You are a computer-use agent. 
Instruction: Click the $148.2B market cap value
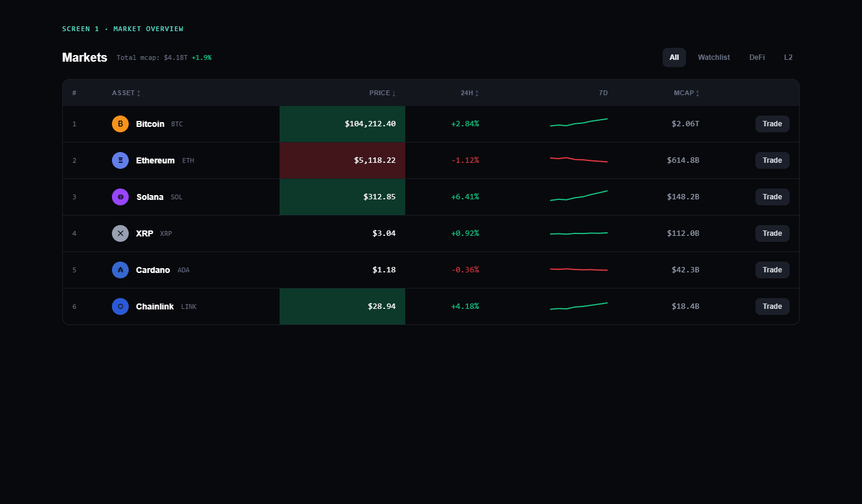coord(683,197)
